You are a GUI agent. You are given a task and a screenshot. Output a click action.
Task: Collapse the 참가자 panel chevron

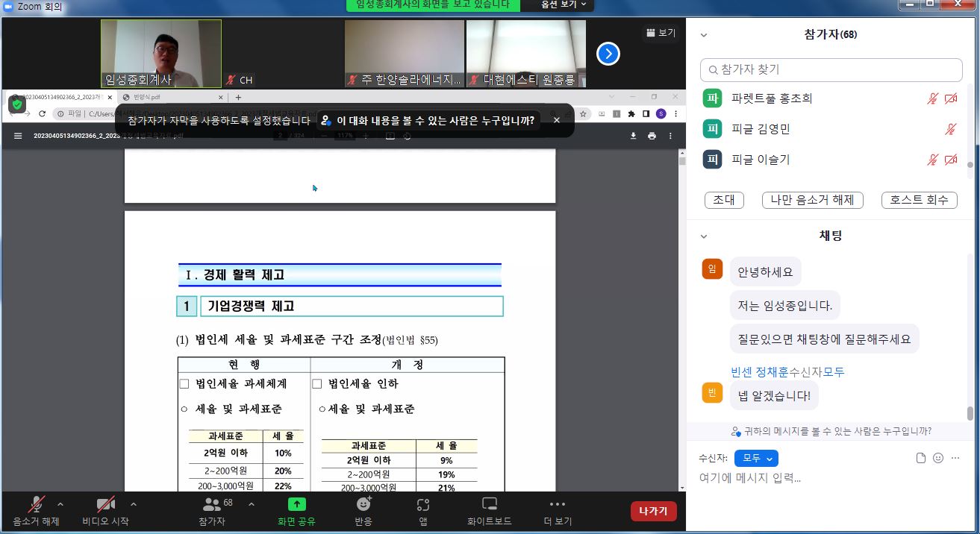[703, 35]
